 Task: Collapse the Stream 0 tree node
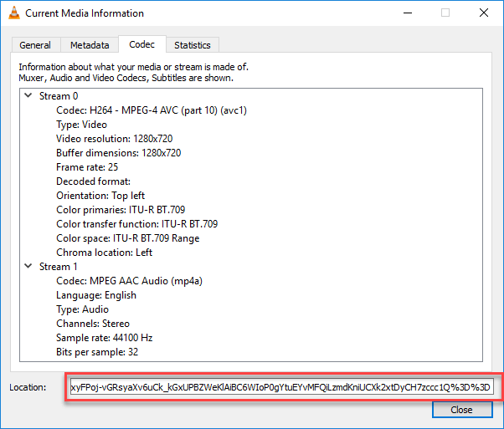tap(29, 96)
